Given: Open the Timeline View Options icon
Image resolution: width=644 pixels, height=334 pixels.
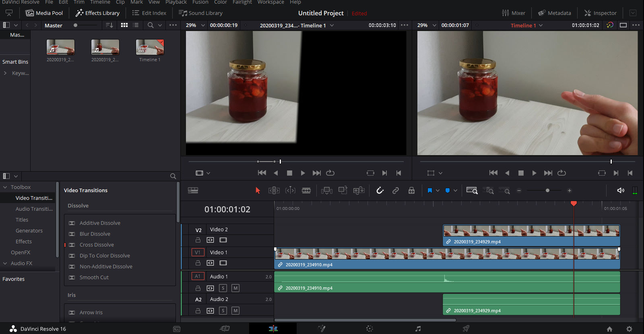Looking at the screenshot, I should [x=193, y=190].
